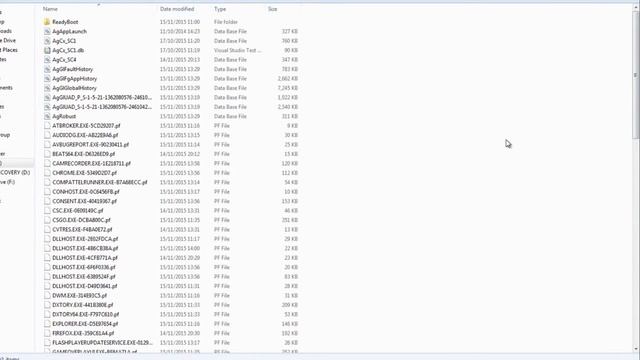Select the AgCx_SC4 file icon
The height and width of the screenshot is (360, 640).
[47, 60]
